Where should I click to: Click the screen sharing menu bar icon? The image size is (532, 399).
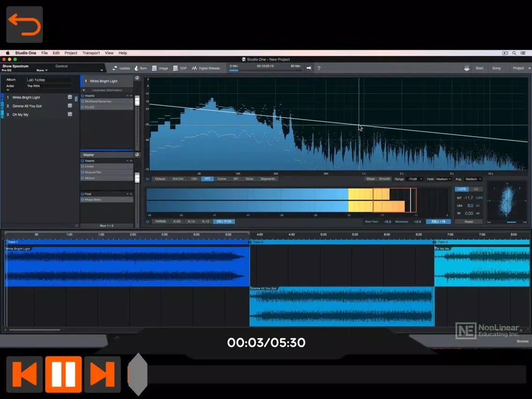coord(505,53)
